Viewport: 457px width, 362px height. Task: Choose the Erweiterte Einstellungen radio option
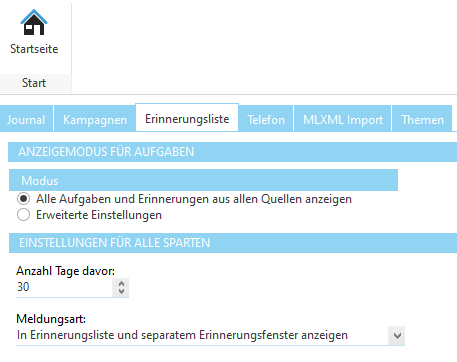pyautogui.click(x=23, y=215)
